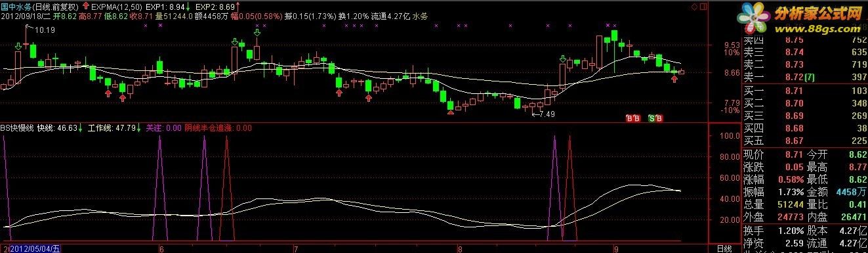This screenshot has height=253, width=868.
Task: Click the 水务 sector label in the info line
Action: point(419,16)
